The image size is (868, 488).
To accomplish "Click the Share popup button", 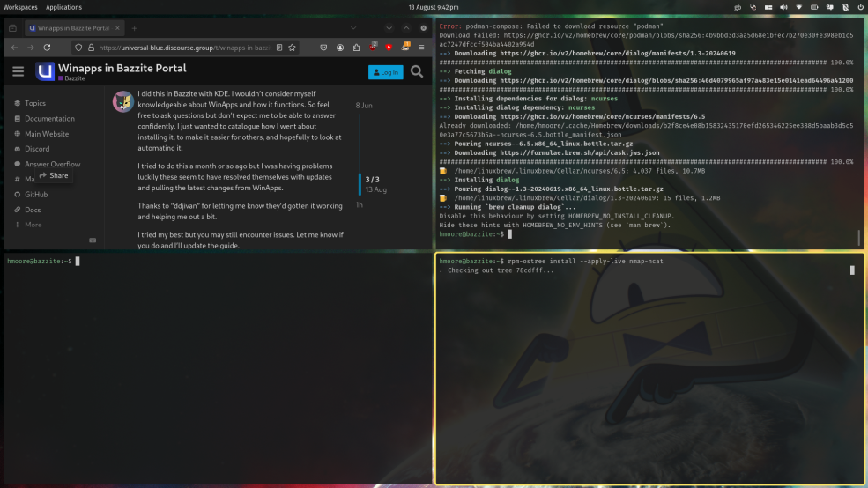I will pos(54,175).
